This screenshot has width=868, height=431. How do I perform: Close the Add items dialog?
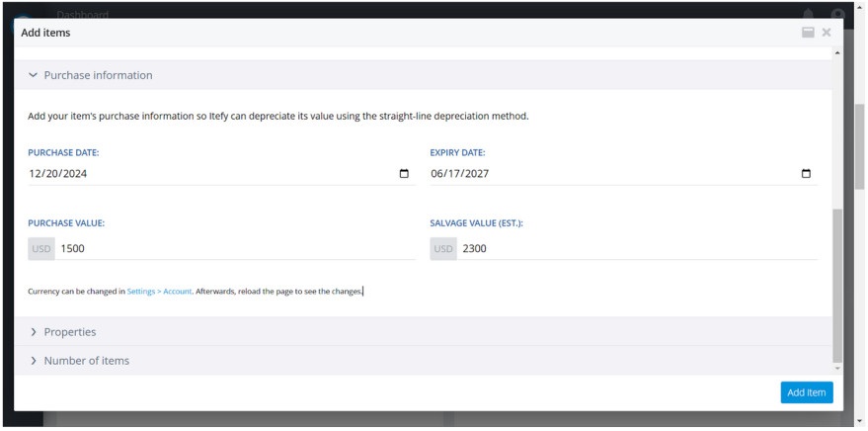(x=827, y=33)
